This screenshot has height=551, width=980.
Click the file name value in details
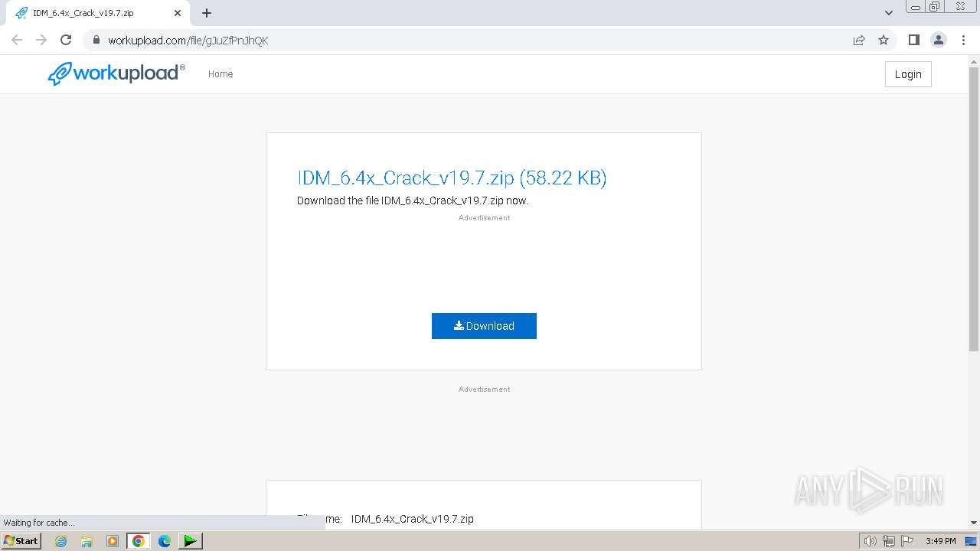(x=413, y=519)
